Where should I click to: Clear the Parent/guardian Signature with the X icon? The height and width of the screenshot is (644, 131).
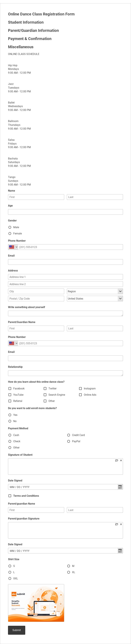121,524
